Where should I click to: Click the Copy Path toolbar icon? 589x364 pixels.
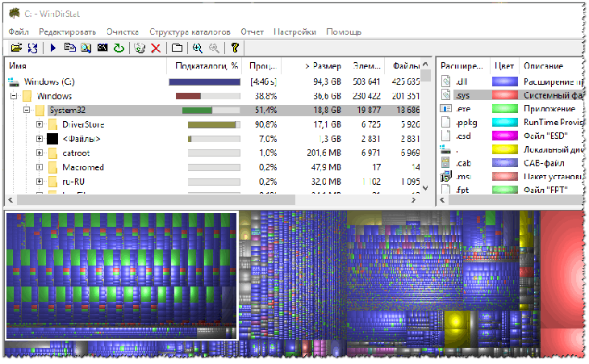[70, 48]
